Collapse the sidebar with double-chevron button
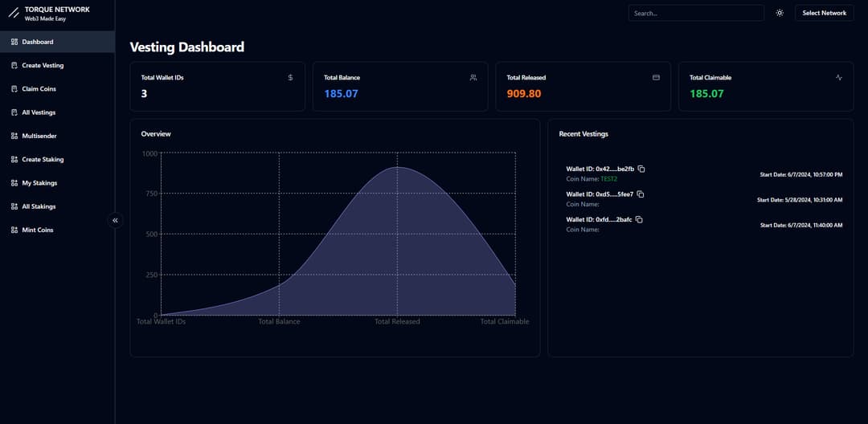 click(x=115, y=220)
